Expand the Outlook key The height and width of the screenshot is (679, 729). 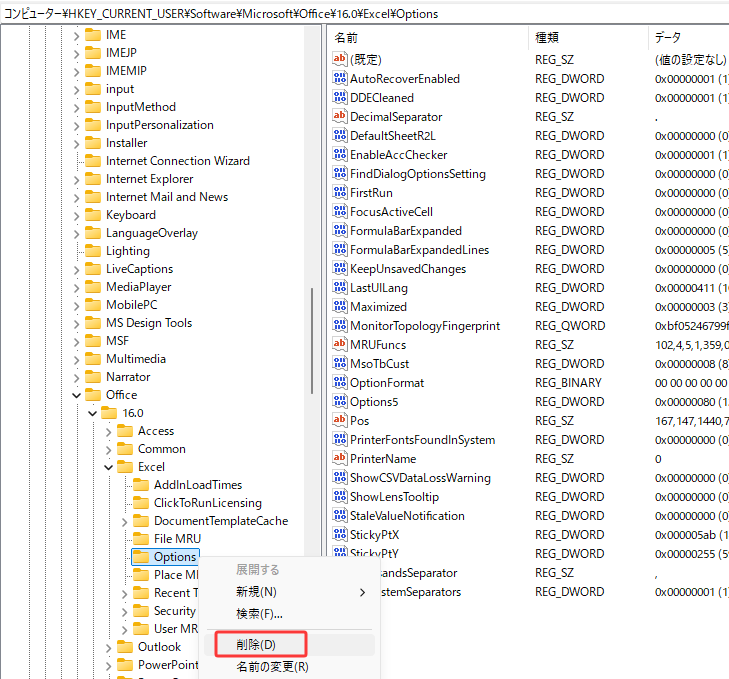108,647
